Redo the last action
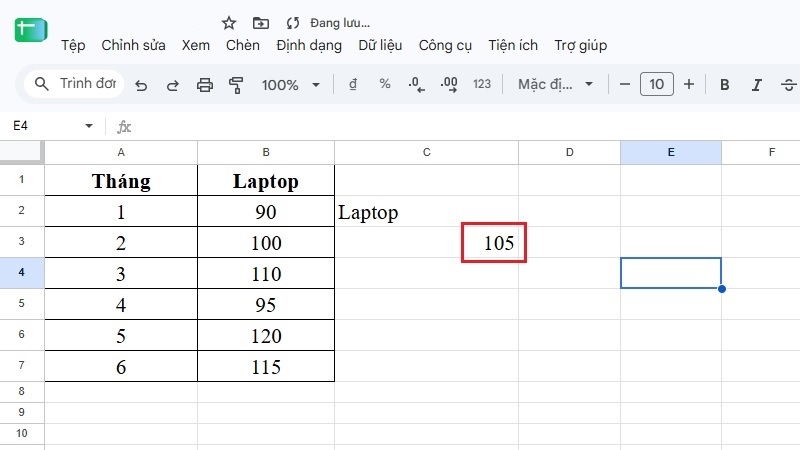 tap(172, 85)
